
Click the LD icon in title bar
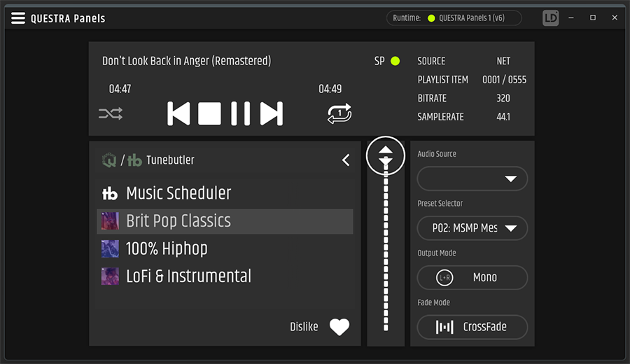[x=551, y=18]
